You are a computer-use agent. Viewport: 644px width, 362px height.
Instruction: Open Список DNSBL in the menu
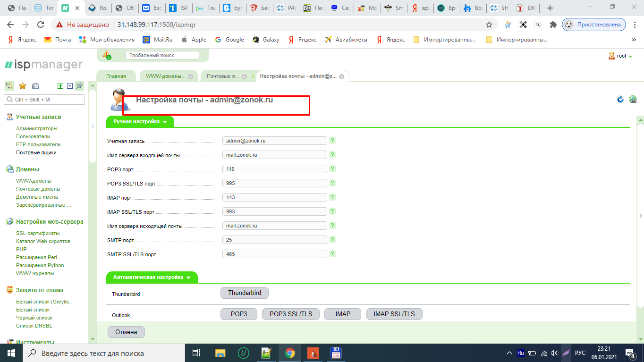point(34,326)
